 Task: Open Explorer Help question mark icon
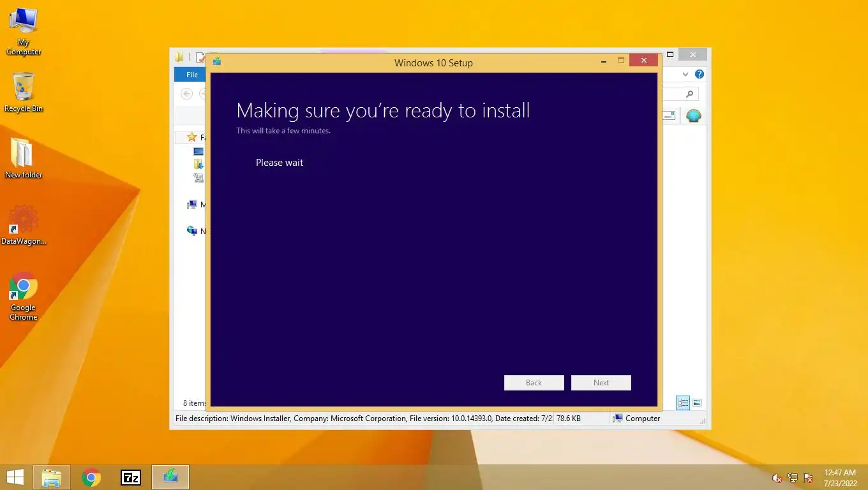700,75
